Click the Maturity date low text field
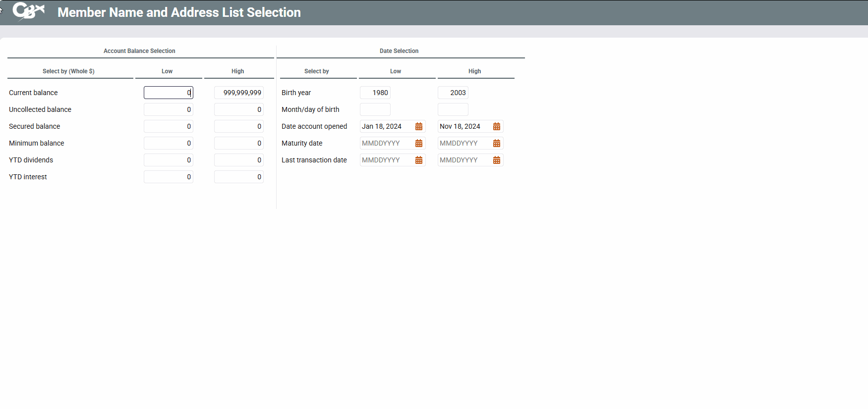The height and width of the screenshot is (409, 868). click(386, 144)
